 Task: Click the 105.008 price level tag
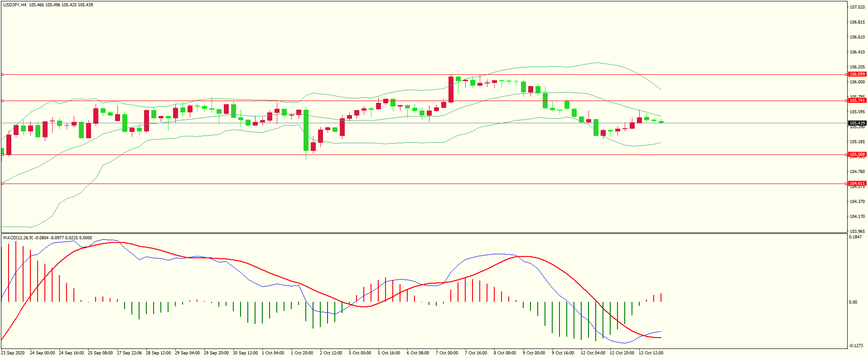857,155
